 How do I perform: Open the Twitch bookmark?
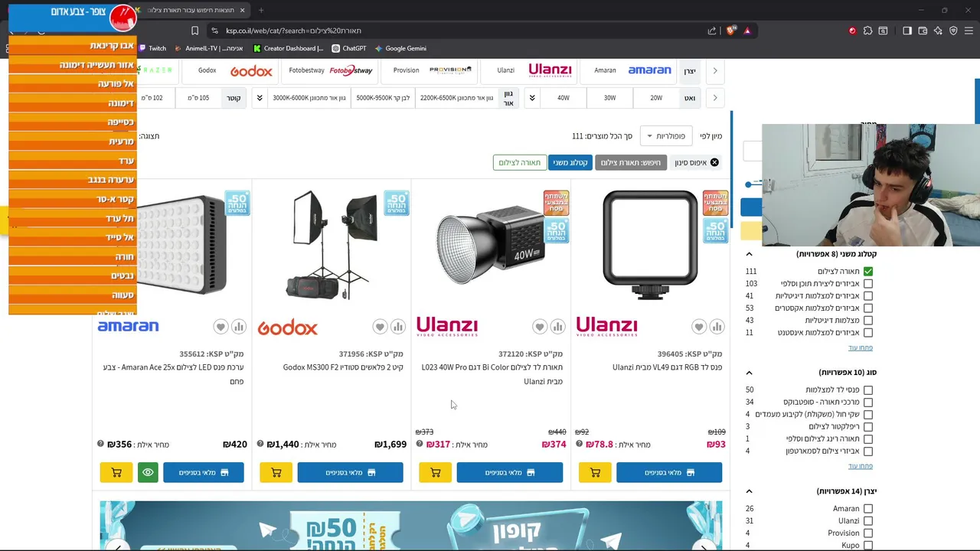[x=152, y=48]
